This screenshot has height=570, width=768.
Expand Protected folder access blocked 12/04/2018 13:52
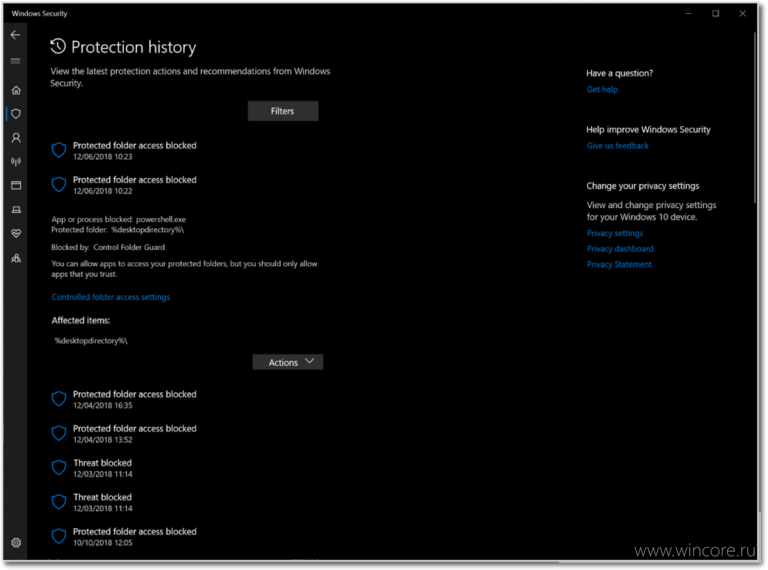[135, 434]
